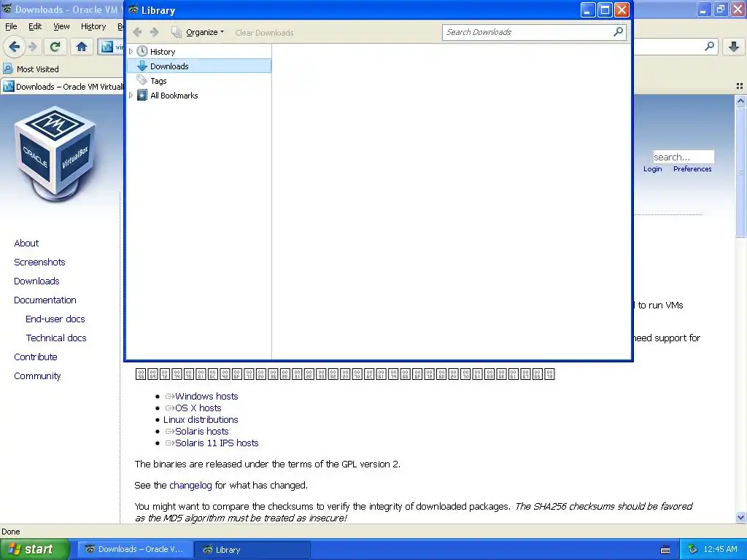747x560 pixels.
Task: Open the Screenshots link
Action: 39,262
